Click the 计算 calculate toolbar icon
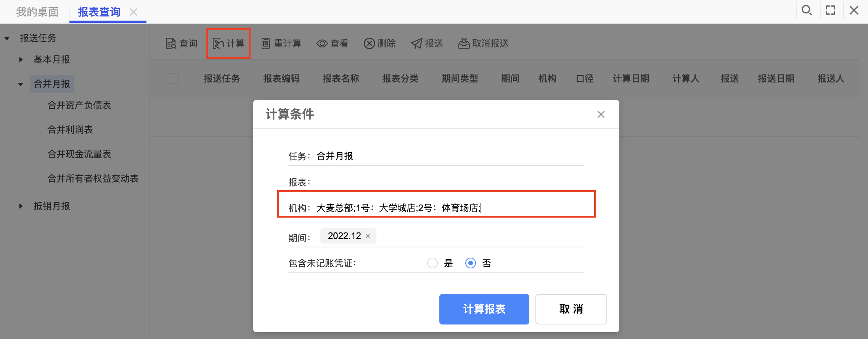The width and height of the screenshot is (868, 339). click(x=218, y=44)
